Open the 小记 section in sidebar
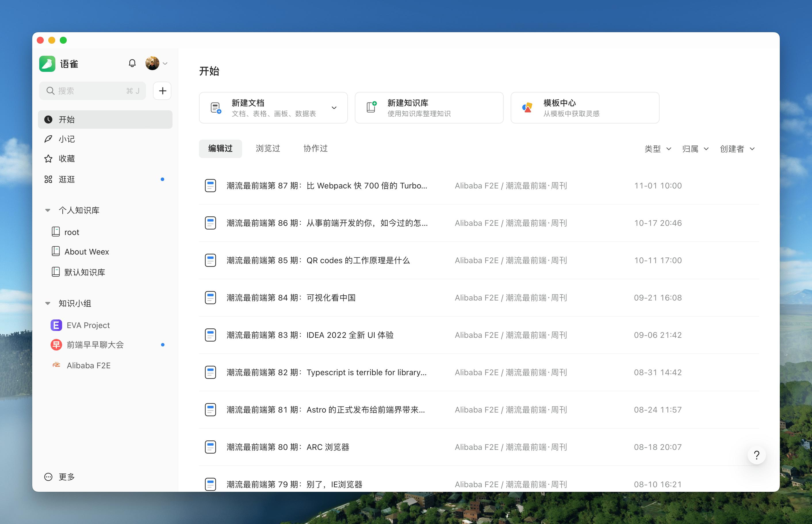This screenshot has height=524, width=812. coord(67,139)
